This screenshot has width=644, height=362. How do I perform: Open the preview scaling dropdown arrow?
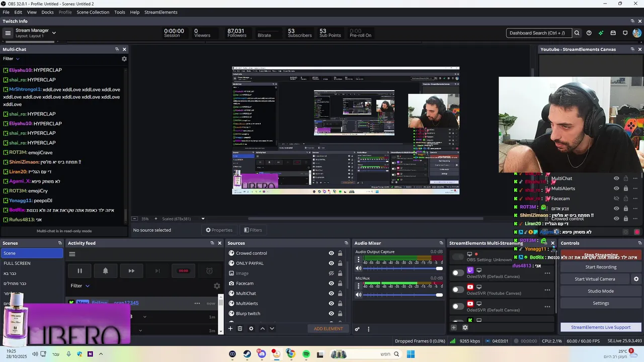(x=203, y=219)
